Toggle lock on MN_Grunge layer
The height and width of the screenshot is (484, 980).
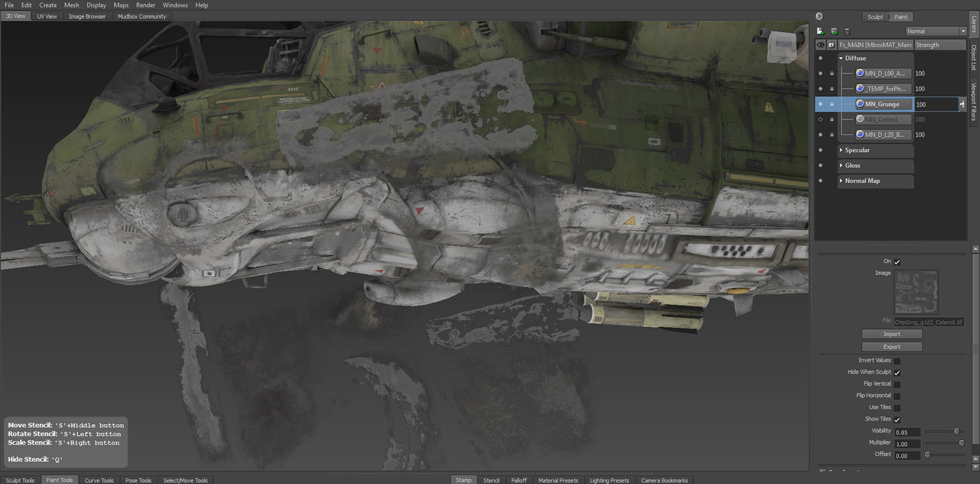(x=832, y=104)
